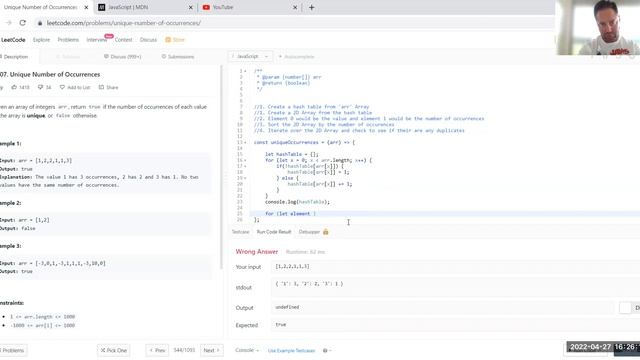Click the Pick One button
640x360 pixels.
114,350
